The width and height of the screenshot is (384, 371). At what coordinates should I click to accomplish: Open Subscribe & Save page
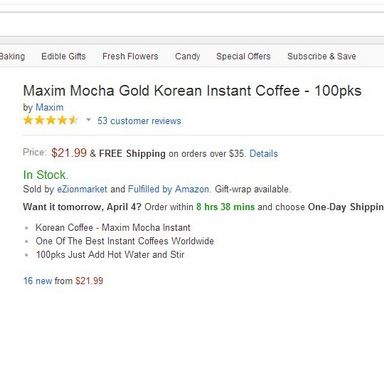coord(322,56)
